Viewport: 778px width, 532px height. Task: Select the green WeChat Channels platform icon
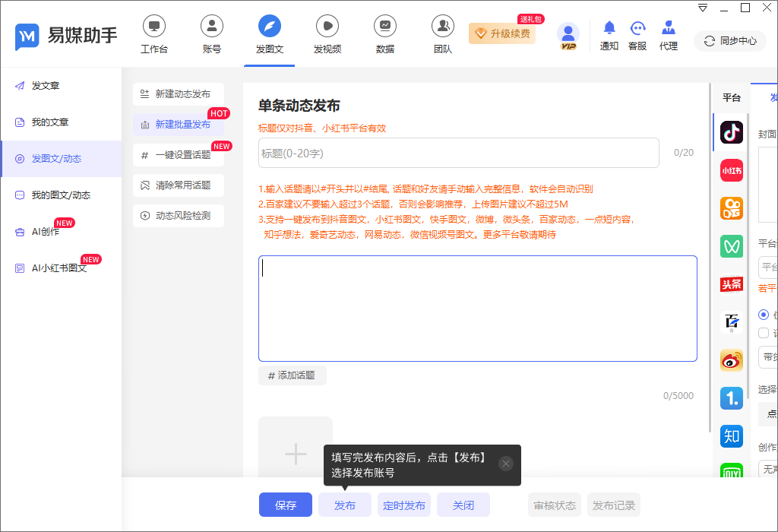732,246
